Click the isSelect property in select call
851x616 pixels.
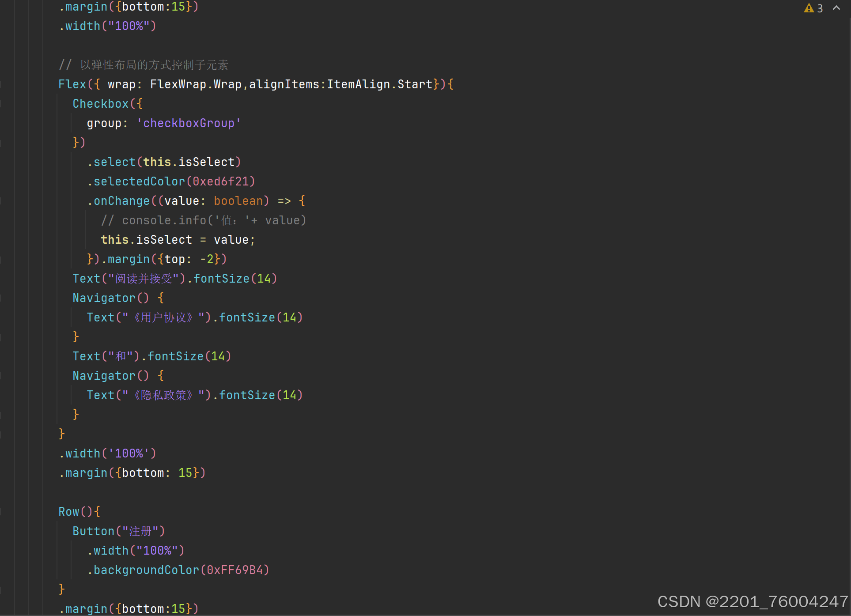pyautogui.click(x=206, y=162)
